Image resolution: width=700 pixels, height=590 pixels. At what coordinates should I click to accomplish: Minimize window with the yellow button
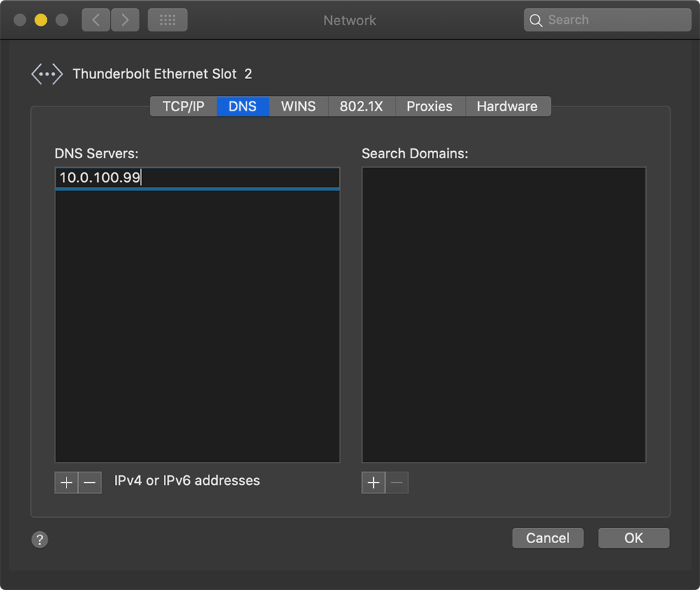(x=41, y=20)
